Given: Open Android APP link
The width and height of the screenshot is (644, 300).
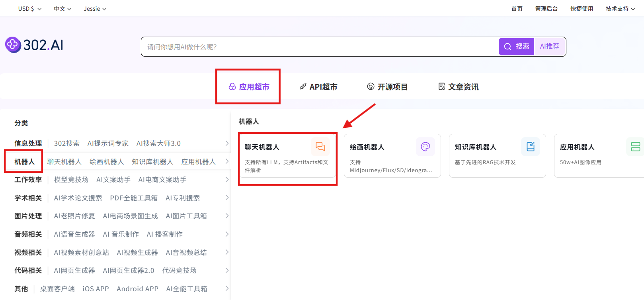Looking at the screenshot, I should [137, 289].
